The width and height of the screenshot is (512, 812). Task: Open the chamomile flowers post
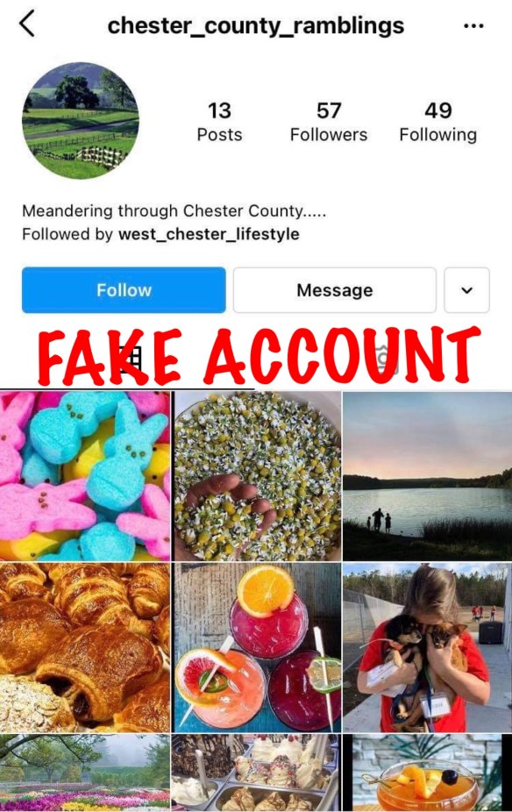[x=257, y=476]
